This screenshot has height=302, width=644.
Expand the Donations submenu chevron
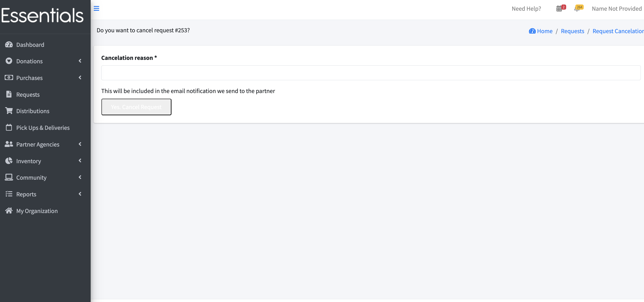[x=80, y=61]
